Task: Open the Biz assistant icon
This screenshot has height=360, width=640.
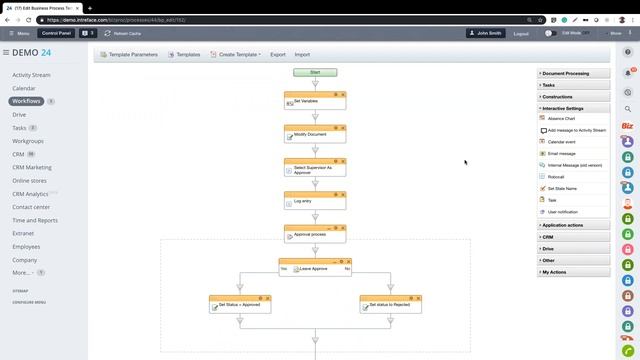Action: 627,126
